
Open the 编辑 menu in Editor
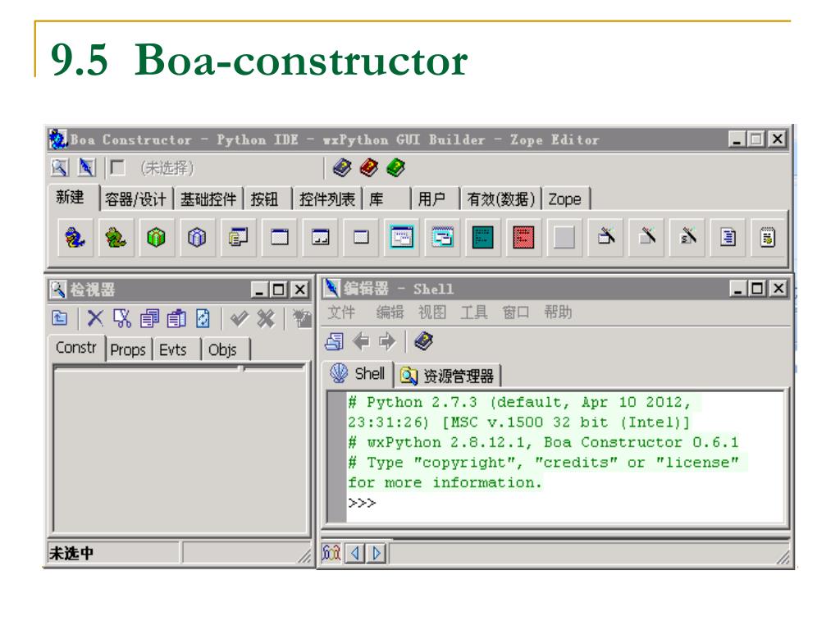click(390, 313)
